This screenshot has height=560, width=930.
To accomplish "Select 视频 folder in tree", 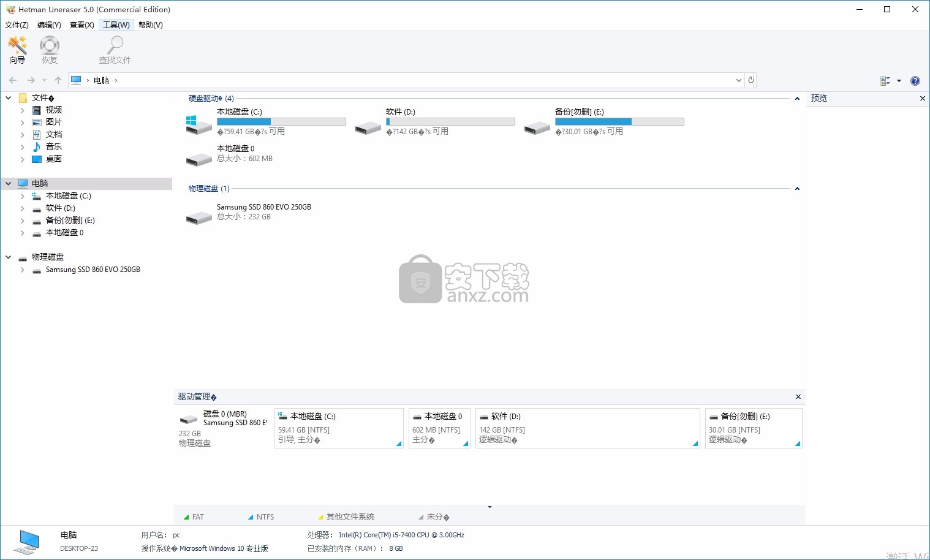I will pos(54,110).
